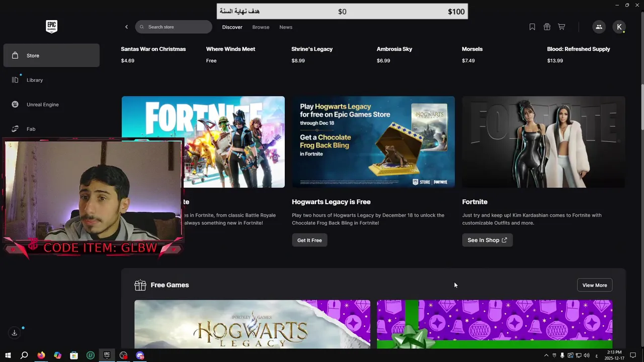Click the Search store field
The width and height of the screenshot is (644, 362).
pyautogui.click(x=174, y=27)
